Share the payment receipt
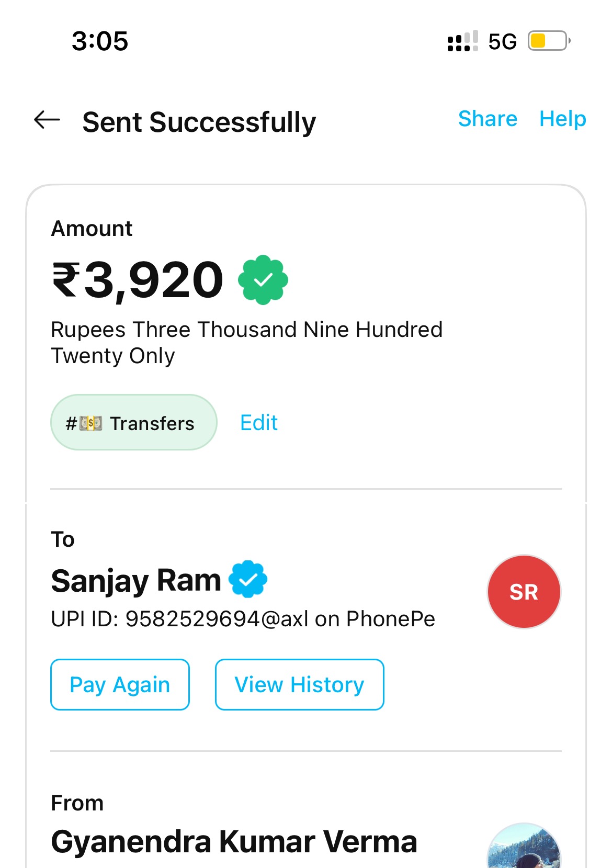 coord(488,119)
